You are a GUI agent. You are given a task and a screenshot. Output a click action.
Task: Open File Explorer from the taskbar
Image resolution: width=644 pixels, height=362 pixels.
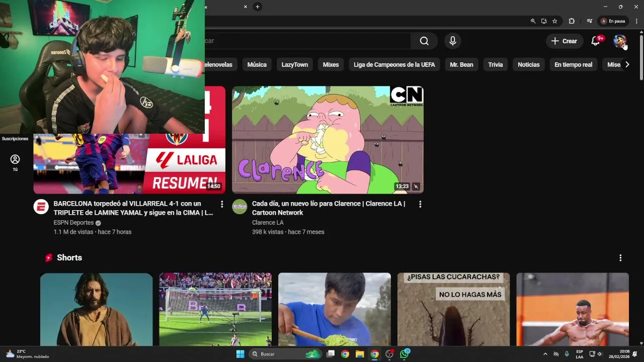tap(360, 354)
